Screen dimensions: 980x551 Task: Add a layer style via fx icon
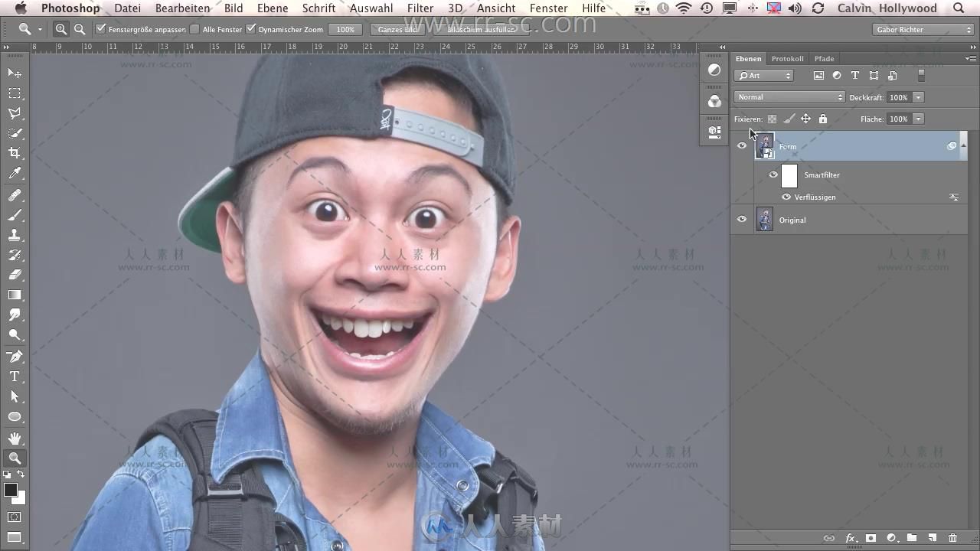850,538
